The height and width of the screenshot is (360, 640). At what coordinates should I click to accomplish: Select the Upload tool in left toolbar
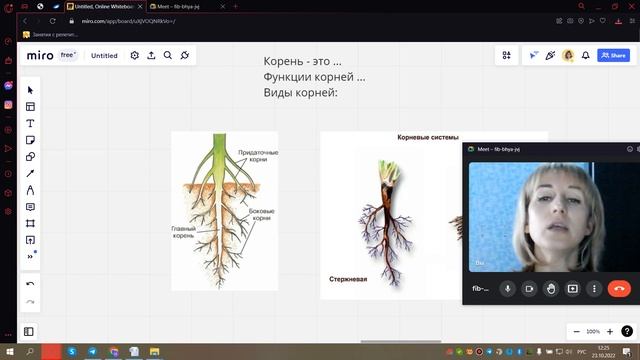30,240
